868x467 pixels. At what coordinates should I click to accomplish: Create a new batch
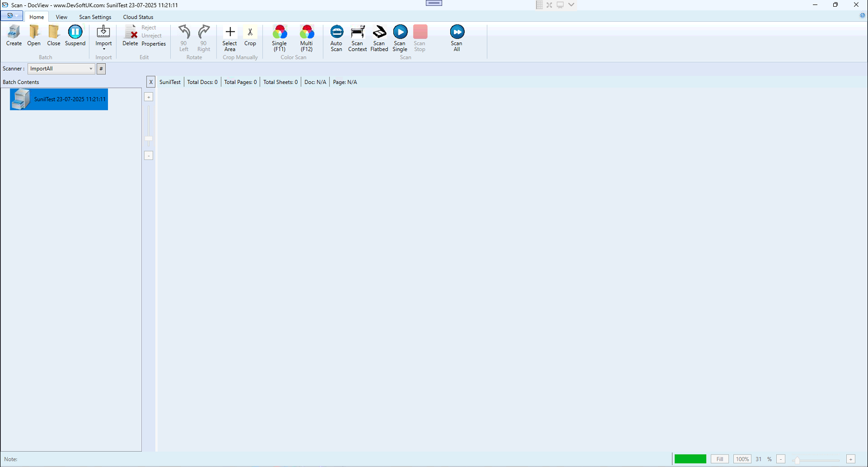click(x=14, y=35)
